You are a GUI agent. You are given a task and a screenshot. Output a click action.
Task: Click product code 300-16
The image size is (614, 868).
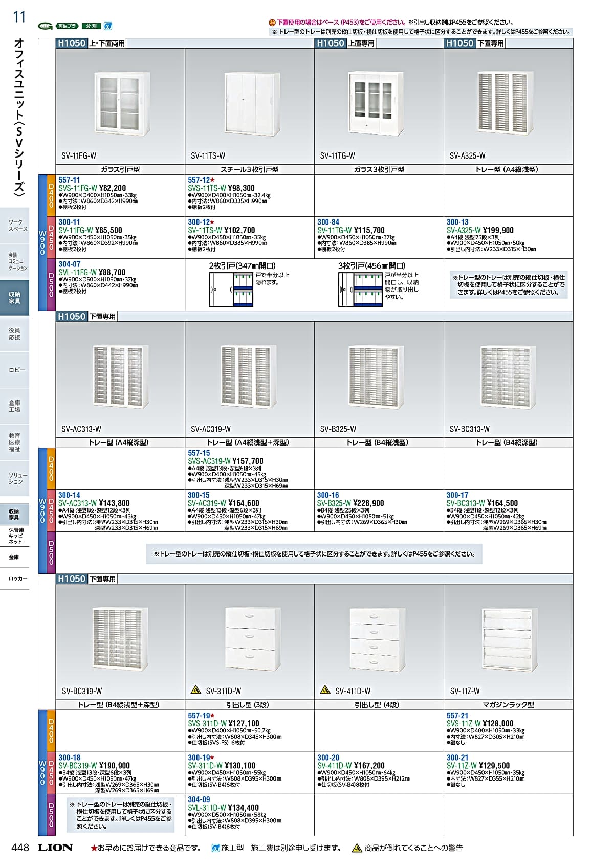[x=328, y=495]
